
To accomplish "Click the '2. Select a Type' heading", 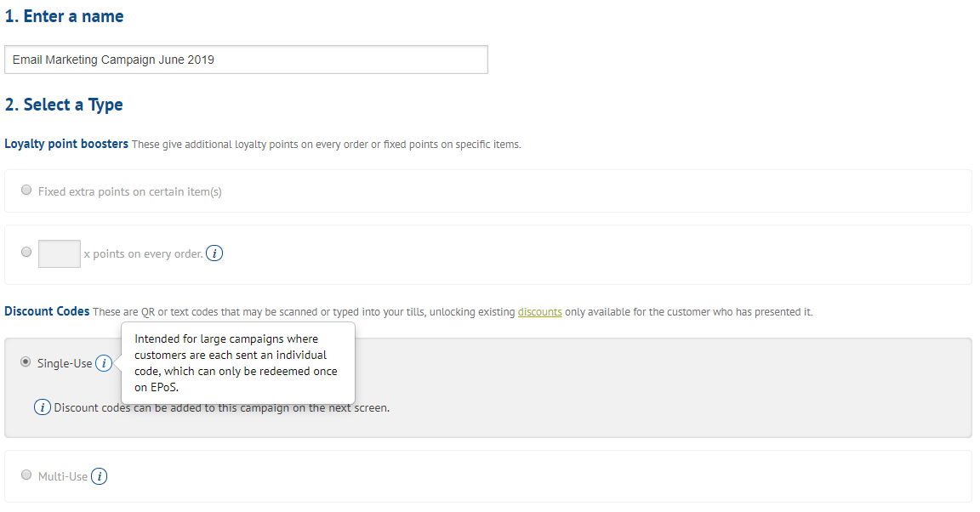I will tap(64, 105).
